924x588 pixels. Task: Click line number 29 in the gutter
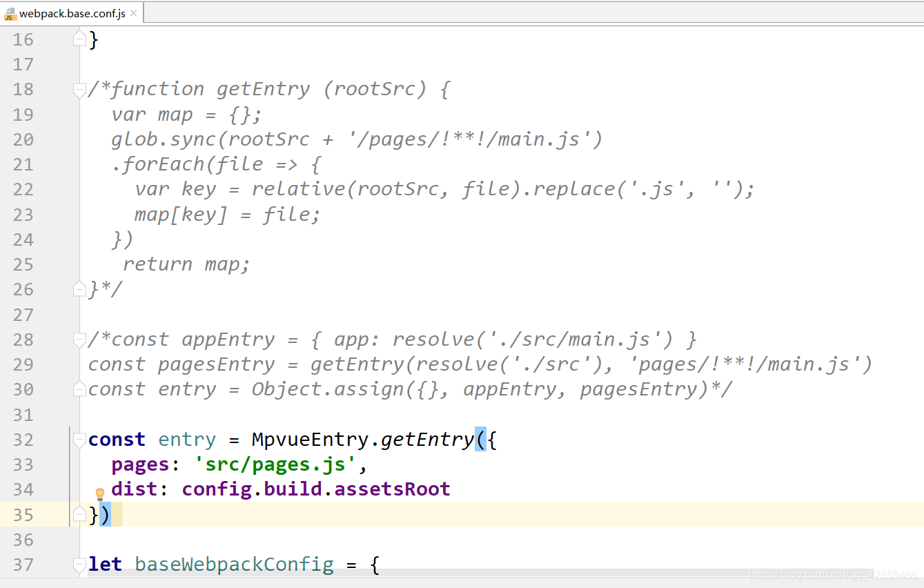(x=23, y=364)
